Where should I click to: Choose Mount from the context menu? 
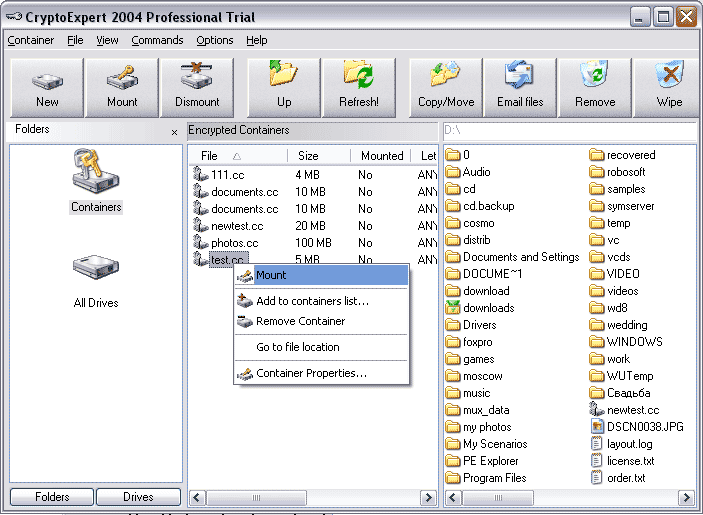click(x=271, y=275)
